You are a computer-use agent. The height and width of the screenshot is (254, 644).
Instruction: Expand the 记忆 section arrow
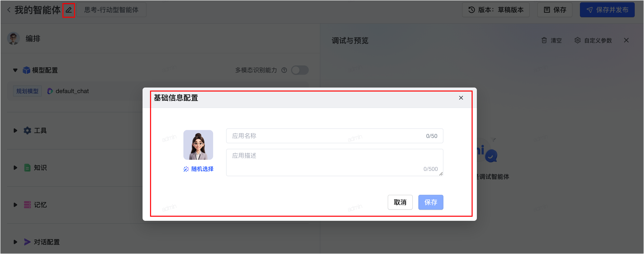[15, 205]
